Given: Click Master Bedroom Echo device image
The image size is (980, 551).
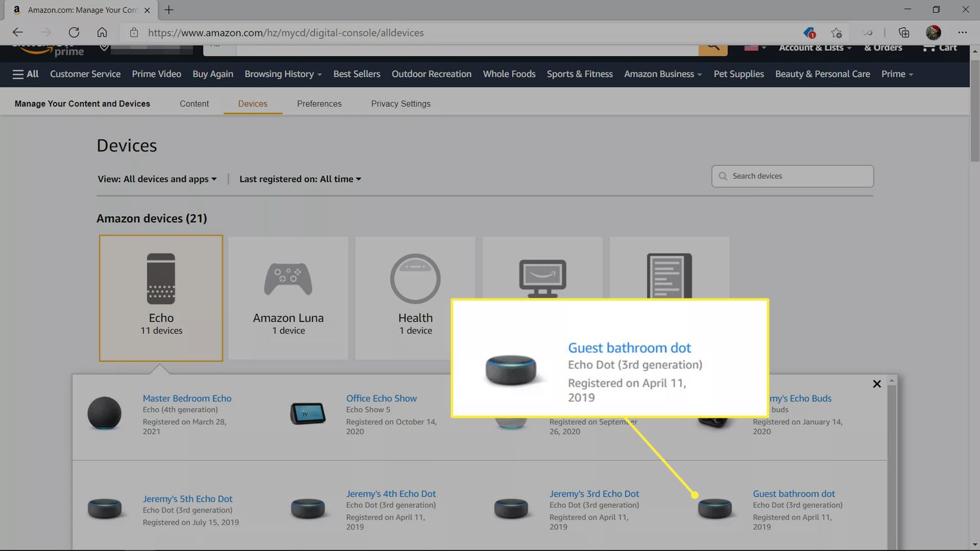Looking at the screenshot, I should [105, 413].
